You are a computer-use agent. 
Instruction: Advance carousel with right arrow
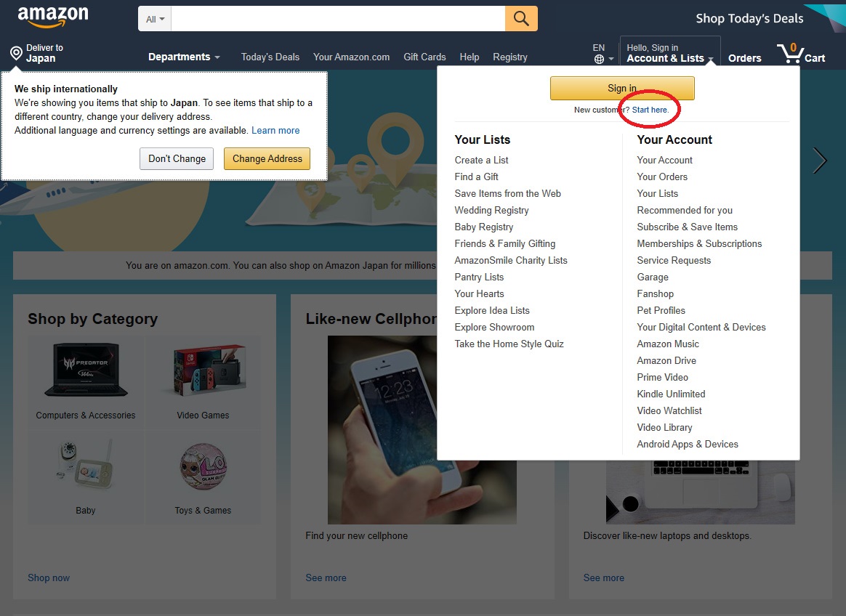point(820,161)
